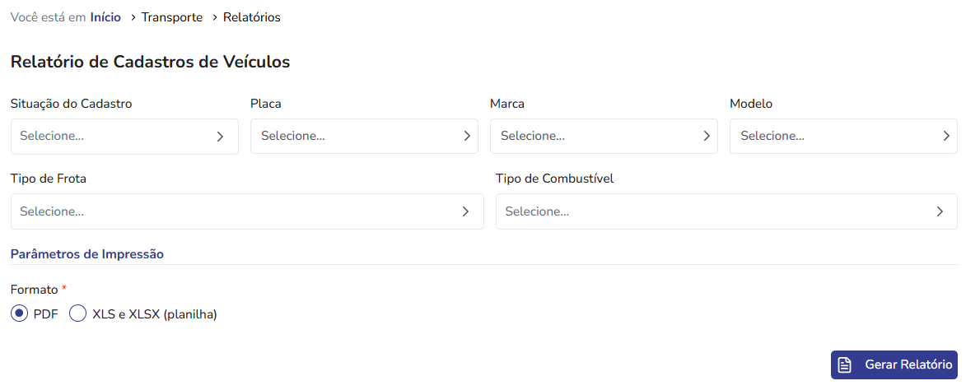Click the chevron arrow in Modelo field
The width and height of the screenshot is (980, 390).
coord(946,136)
